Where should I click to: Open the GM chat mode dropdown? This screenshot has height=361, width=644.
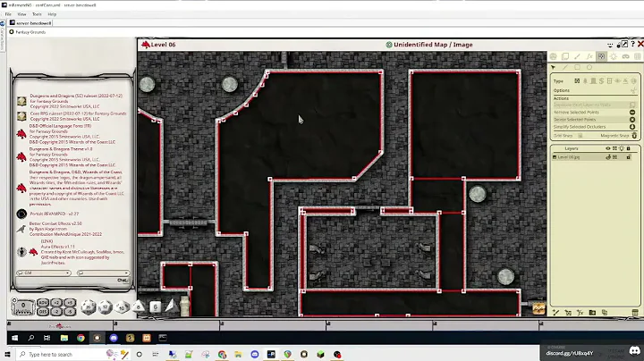(44, 273)
